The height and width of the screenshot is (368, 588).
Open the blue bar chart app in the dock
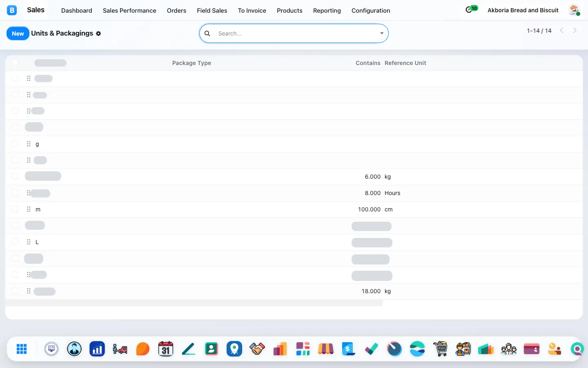tap(97, 349)
